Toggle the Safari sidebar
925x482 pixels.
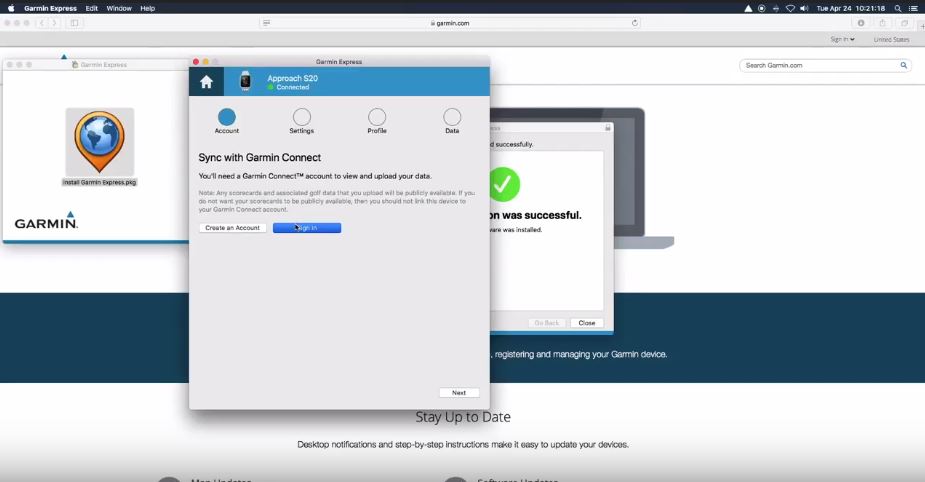[x=74, y=23]
